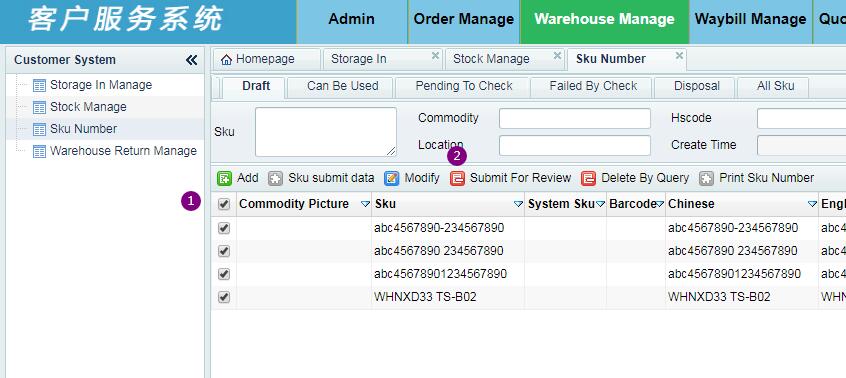Uncheck the WHNXD33 TS-B02 row checkbox
Image resolution: width=846 pixels, height=378 pixels.
point(224,297)
